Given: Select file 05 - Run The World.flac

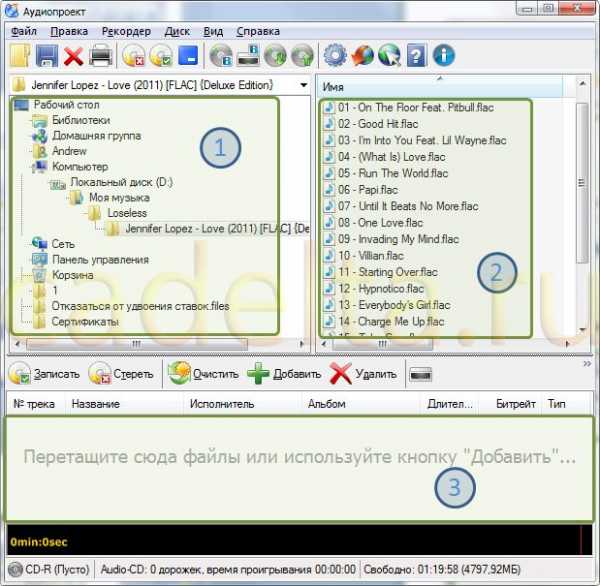Looking at the screenshot, I should click(393, 173).
